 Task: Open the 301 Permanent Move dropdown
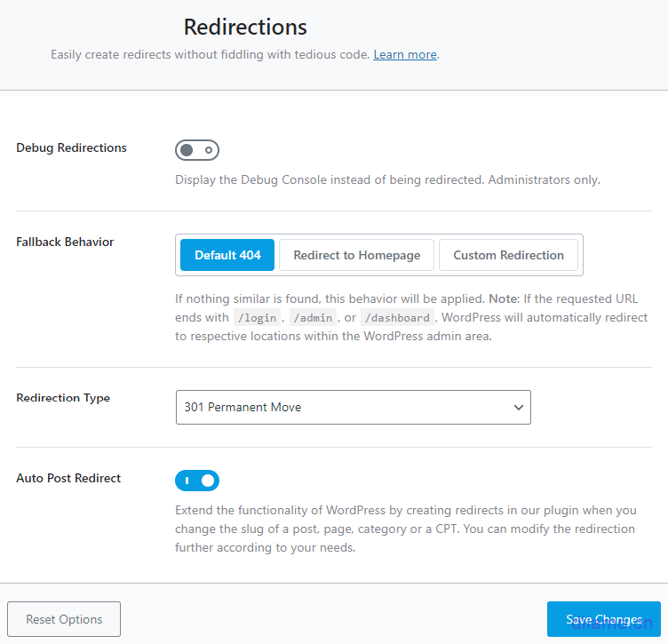[353, 407]
